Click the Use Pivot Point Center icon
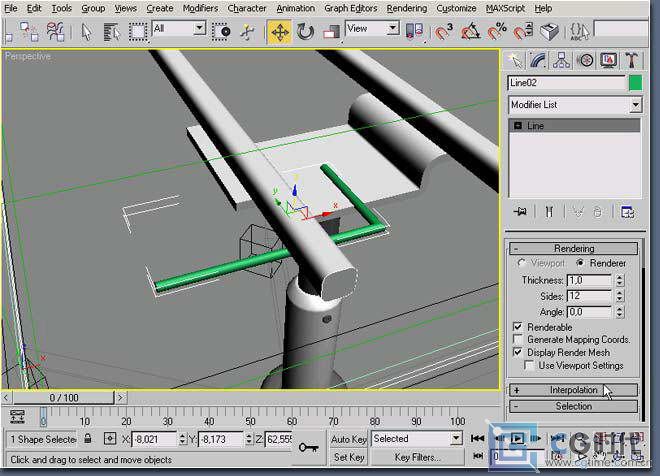 click(414, 32)
